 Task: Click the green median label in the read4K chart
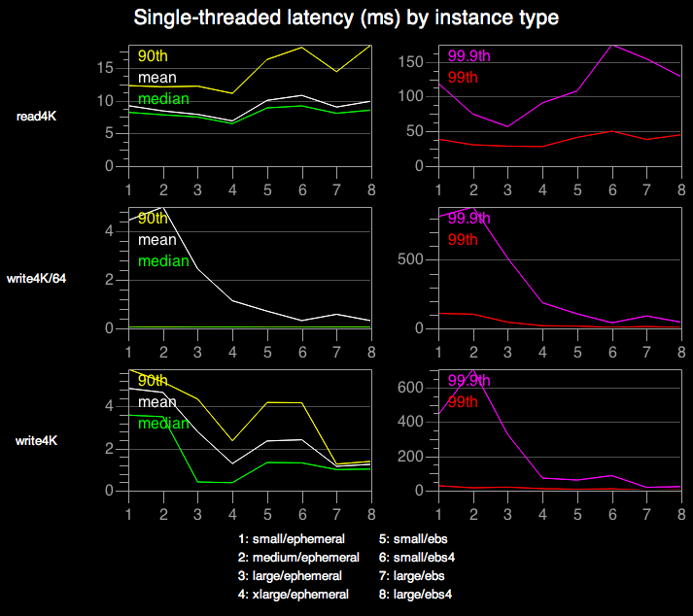click(162, 99)
